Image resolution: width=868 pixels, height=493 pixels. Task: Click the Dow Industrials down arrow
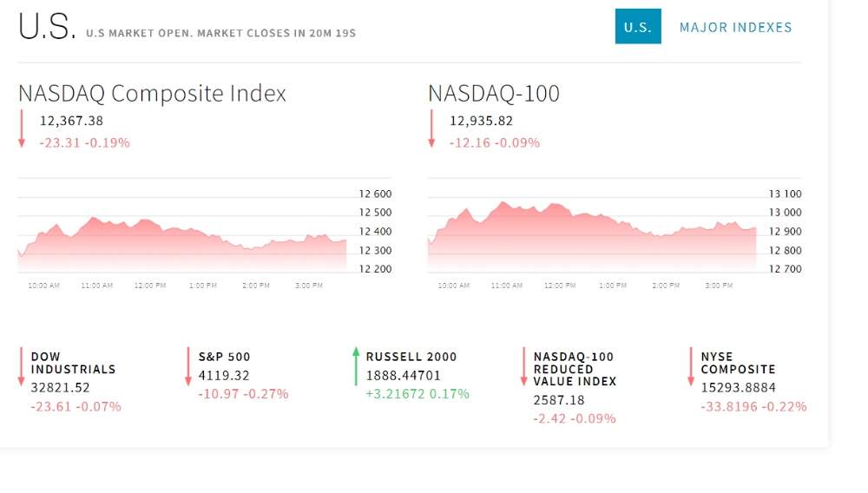tap(21, 366)
